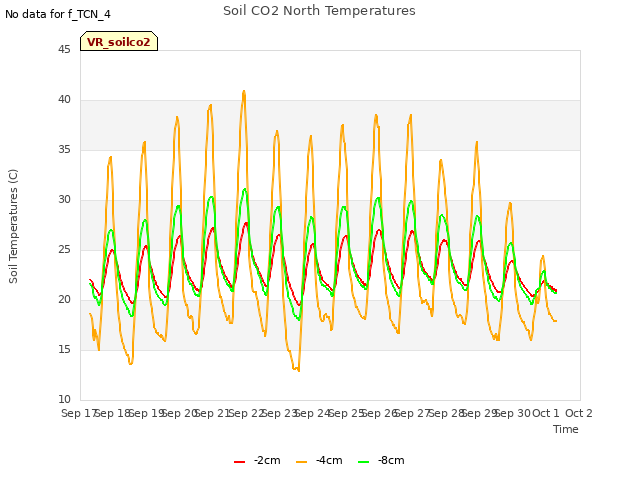The width and height of the screenshot is (640, 480).
Task: Click the lowest orange trough near Sep 23
Action: (x=299, y=371)
